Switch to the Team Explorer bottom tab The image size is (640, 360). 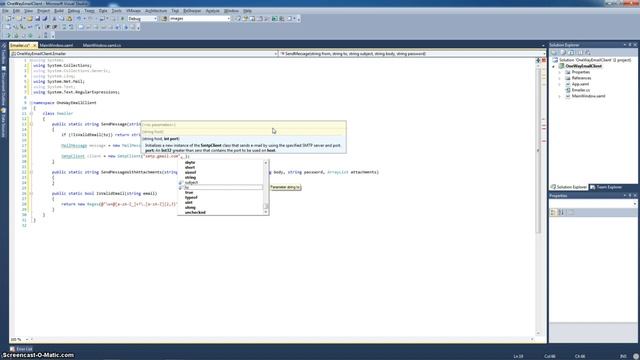point(606,187)
